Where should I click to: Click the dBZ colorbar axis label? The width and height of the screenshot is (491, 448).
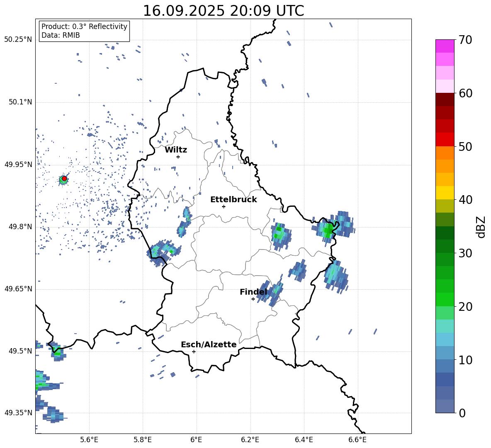481,227
